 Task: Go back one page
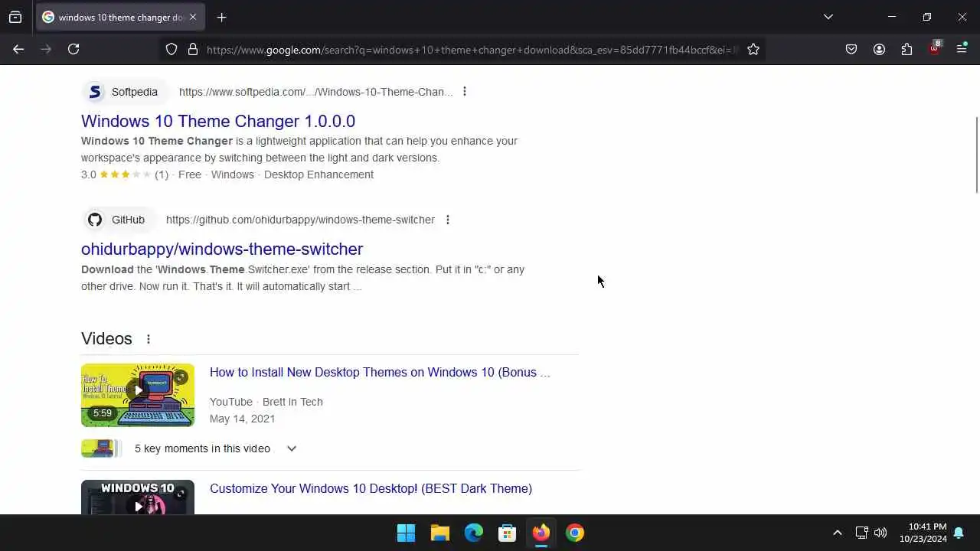click(x=18, y=49)
